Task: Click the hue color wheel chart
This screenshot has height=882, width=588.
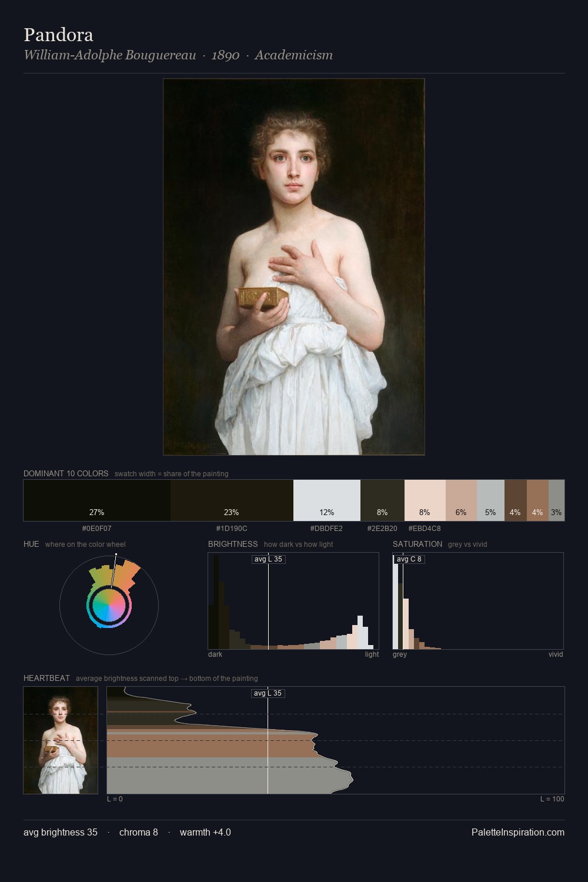Action: [x=109, y=604]
